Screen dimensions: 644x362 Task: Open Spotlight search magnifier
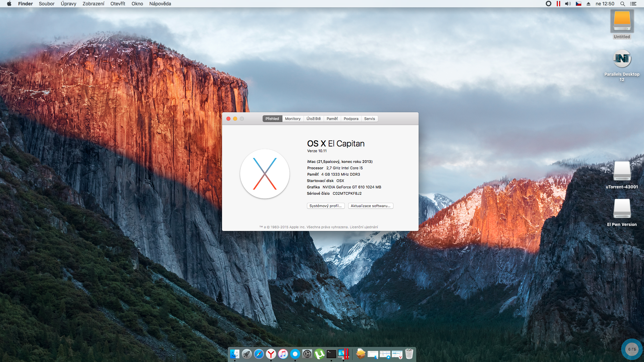tap(623, 4)
